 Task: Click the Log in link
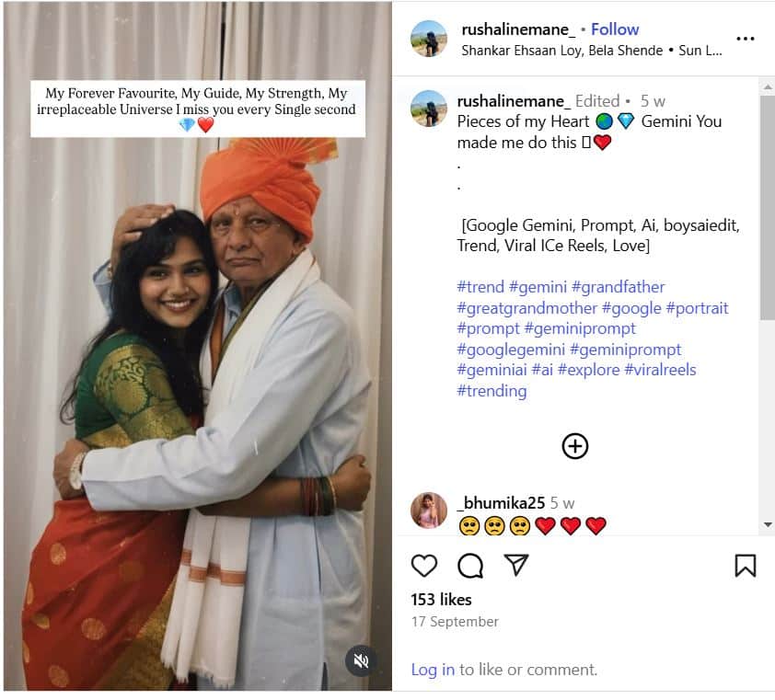coord(433,670)
